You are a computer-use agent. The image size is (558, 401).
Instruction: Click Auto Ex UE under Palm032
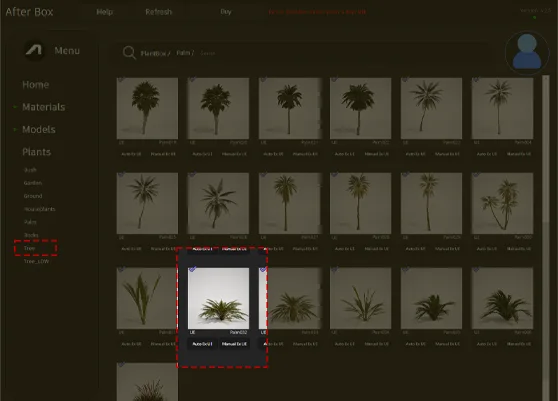point(202,344)
